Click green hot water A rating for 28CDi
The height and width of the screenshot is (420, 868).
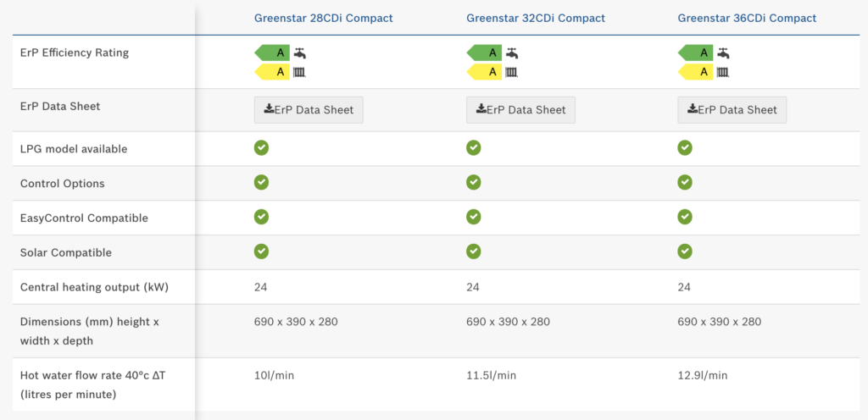click(272, 53)
